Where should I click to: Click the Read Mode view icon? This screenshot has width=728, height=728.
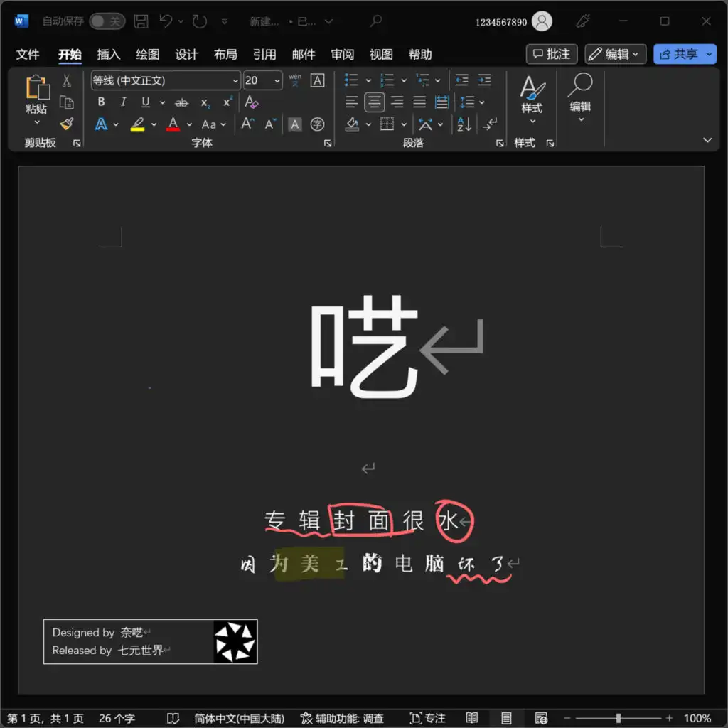pyautogui.click(x=472, y=718)
